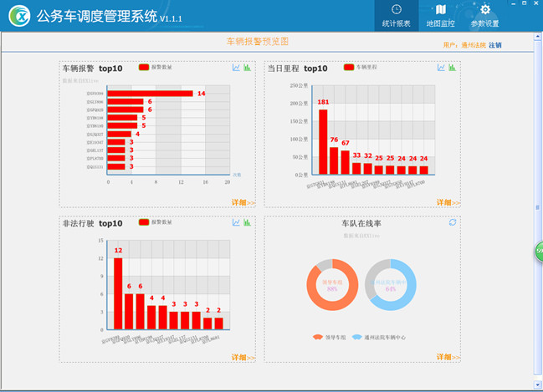This screenshot has width=543, height=392.
Task: Switch 当日里程 chart to line view
Action: coord(441,68)
